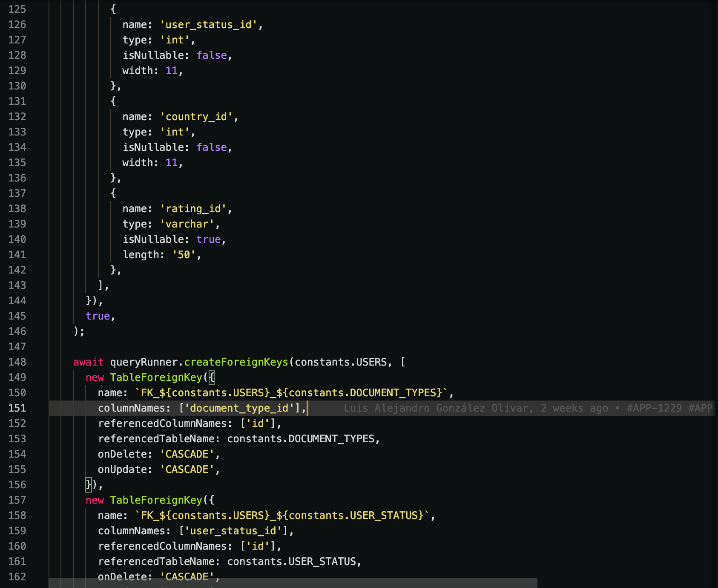Image resolution: width=718 pixels, height=588 pixels.
Task: Click line number 157 in the gutter
Action: coord(17,500)
